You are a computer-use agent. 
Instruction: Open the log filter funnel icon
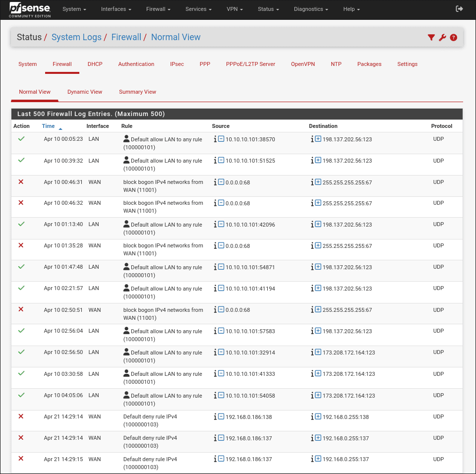[x=431, y=37]
